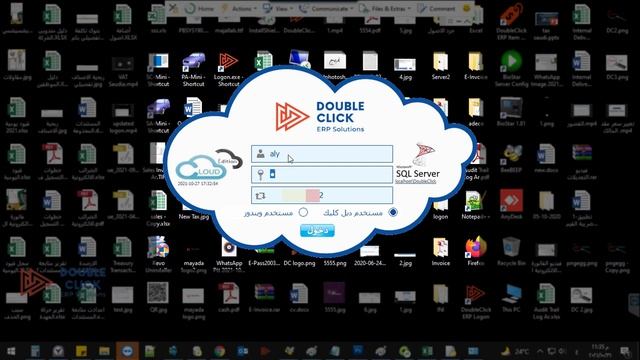Open the BioStar Server Config desktop icon
This screenshot has width=640, height=360.
pos(511,69)
